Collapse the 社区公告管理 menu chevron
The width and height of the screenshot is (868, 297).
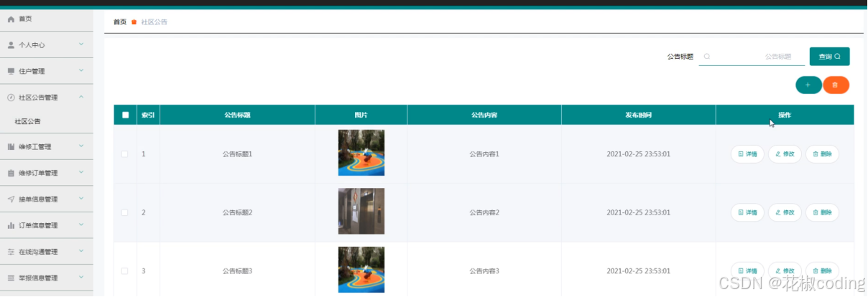click(81, 97)
